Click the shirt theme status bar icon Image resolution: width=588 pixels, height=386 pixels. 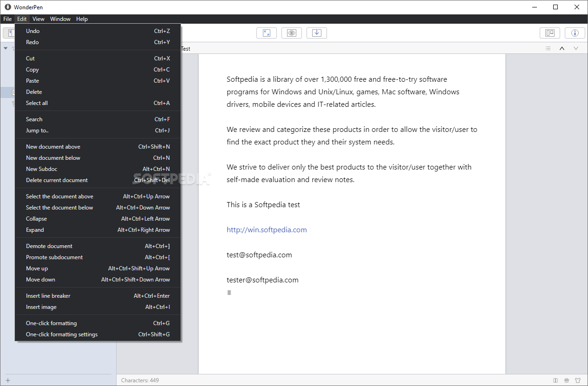tap(578, 380)
